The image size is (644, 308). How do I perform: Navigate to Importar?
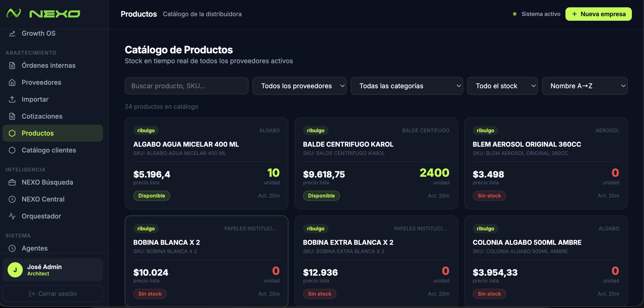[53, 99]
